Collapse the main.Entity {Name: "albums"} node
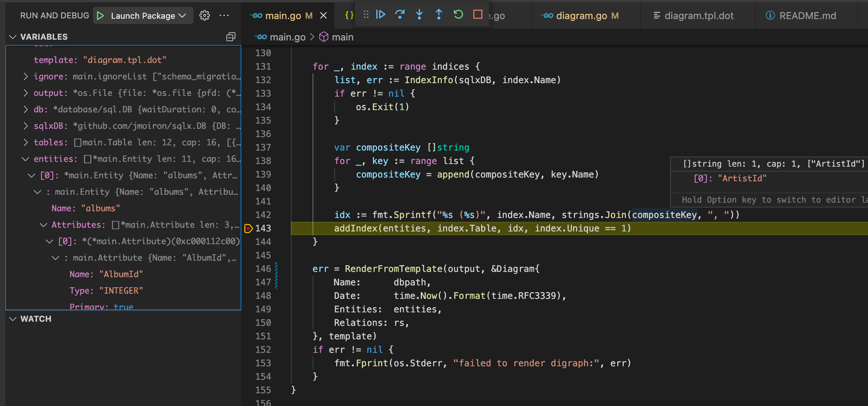868x406 pixels. pos(37,192)
